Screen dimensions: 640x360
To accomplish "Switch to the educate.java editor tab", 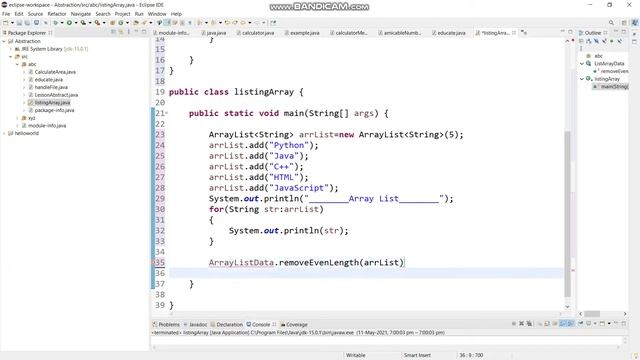I will (x=449, y=33).
